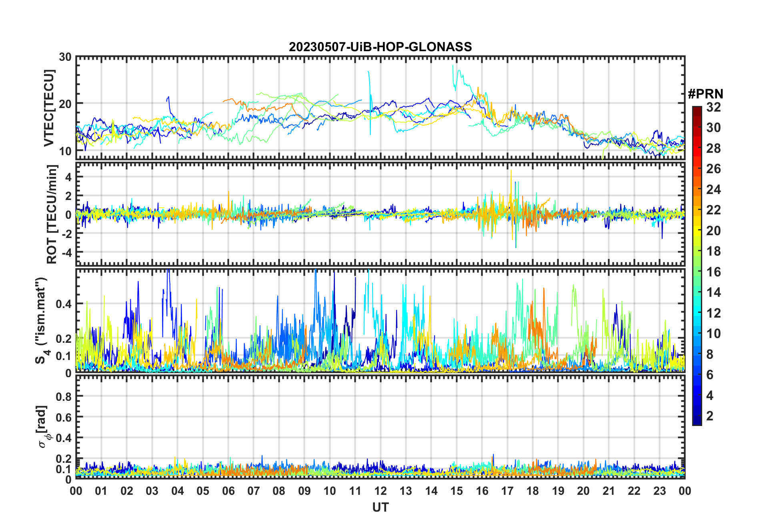Click the VTEC y-axis tick label 30
The image size is (761, 532).
point(65,57)
